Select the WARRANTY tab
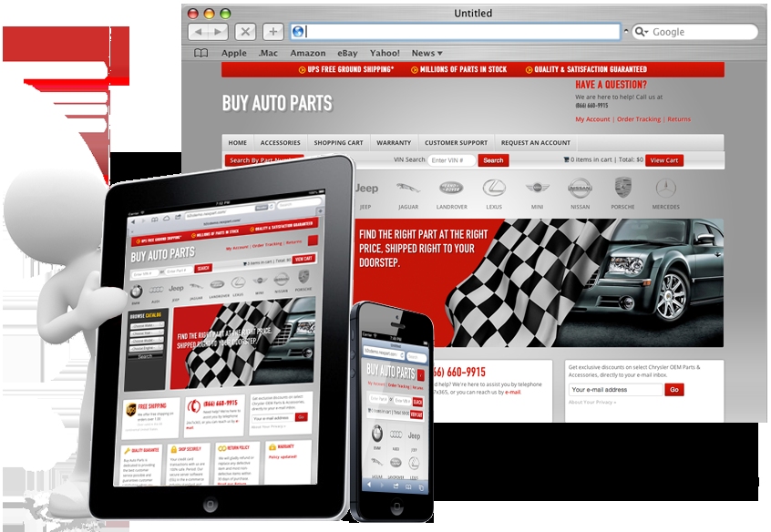 (394, 143)
